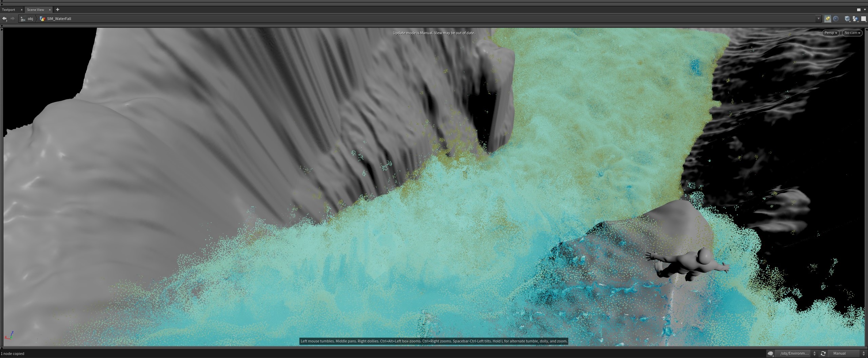Toggle the yellow pin pane icon
The height and width of the screenshot is (358, 868).
[x=828, y=19]
